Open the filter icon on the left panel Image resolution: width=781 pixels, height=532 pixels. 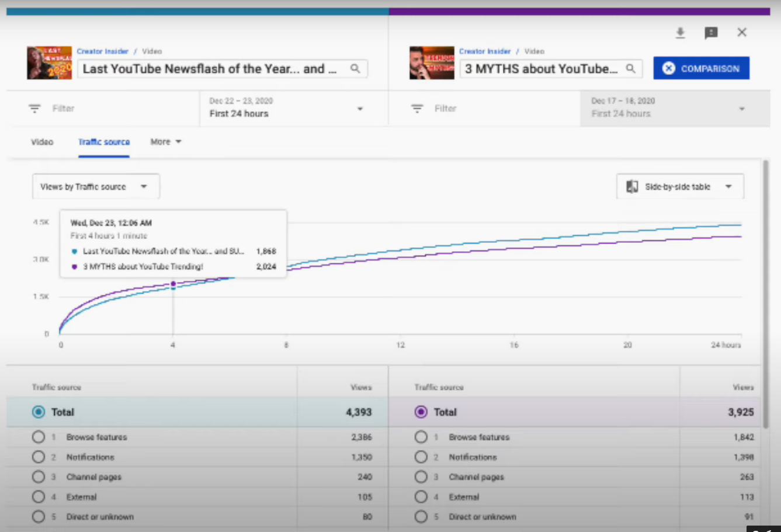tap(34, 108)
